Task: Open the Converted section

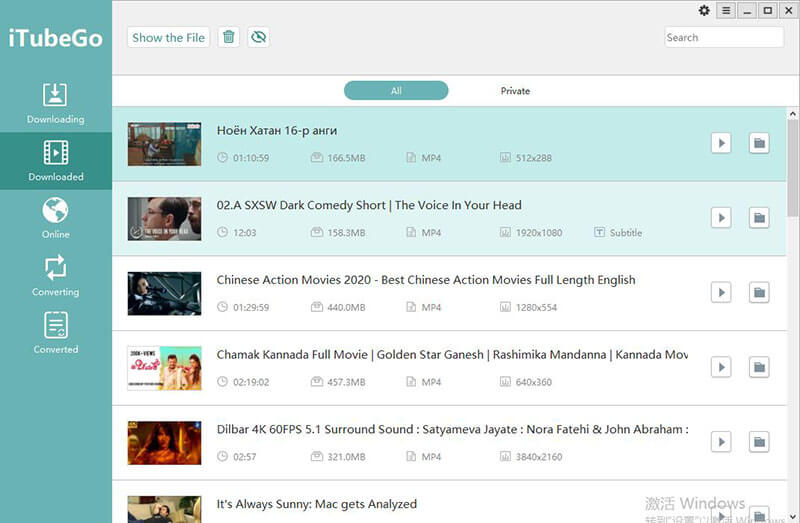Action: [x=56, y=333]
